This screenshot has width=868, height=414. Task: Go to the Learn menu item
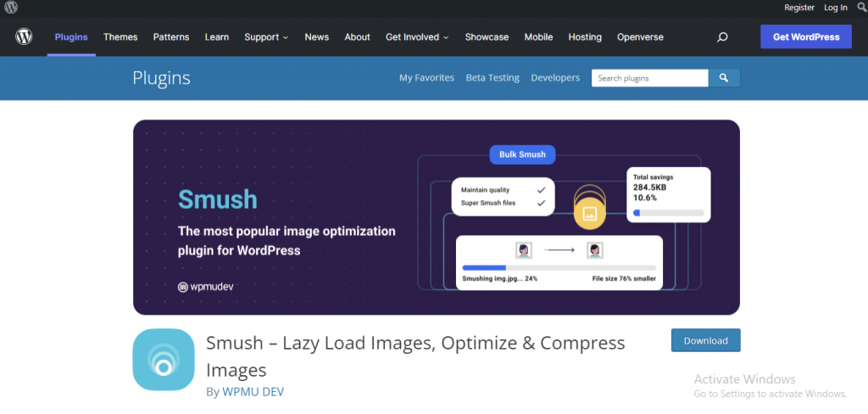pos(216,37)
